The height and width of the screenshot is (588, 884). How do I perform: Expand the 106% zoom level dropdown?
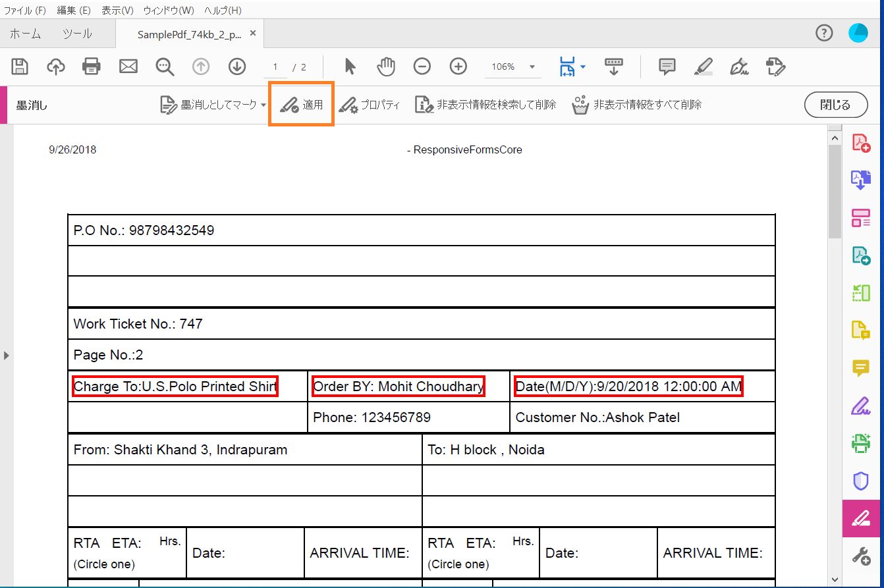click(532, 67)
